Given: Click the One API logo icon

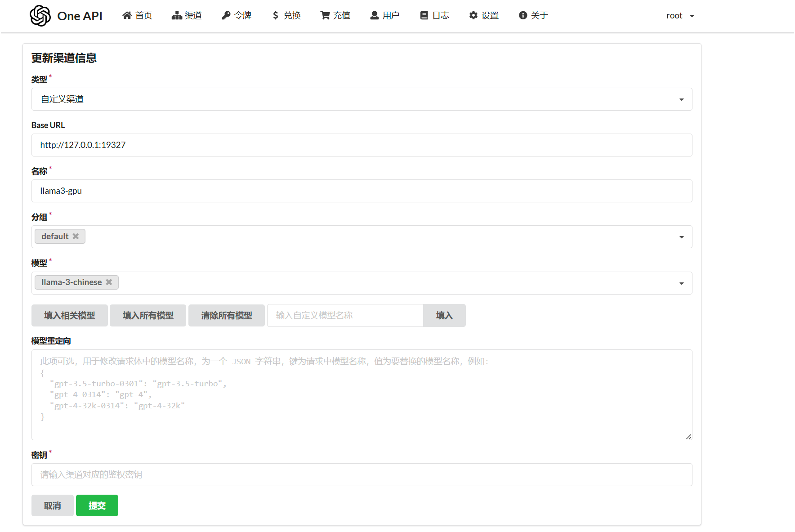Looking at the screenshot, I should 40,16.
